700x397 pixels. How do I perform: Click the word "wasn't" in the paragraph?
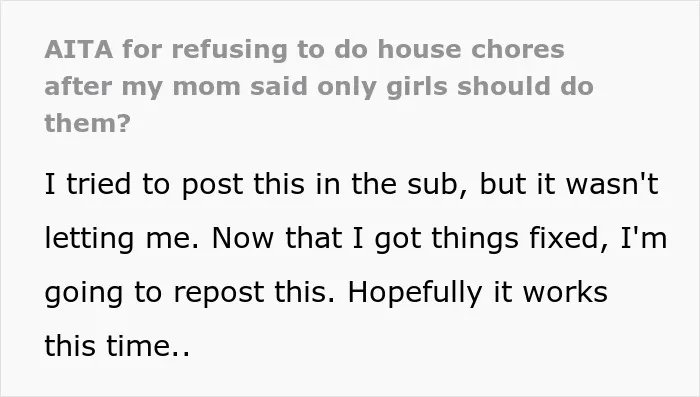pos(612,184)
